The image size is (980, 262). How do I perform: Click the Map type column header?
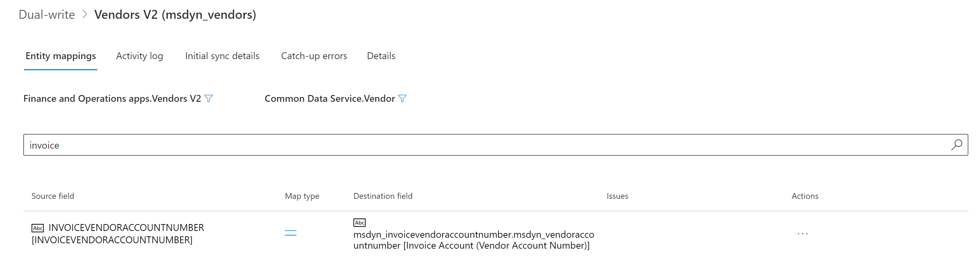click(302, 196)
